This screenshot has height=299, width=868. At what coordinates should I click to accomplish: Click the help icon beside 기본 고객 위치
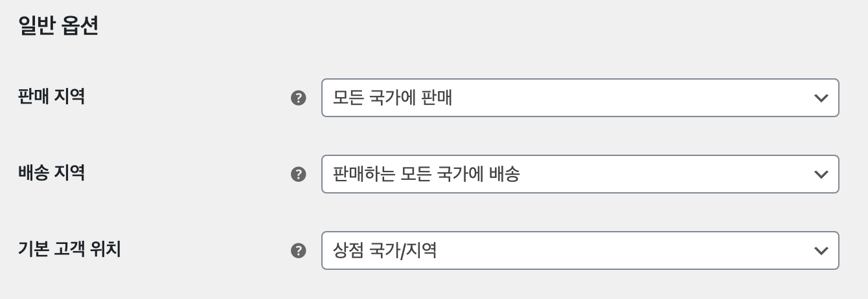(x=298, y=250)
